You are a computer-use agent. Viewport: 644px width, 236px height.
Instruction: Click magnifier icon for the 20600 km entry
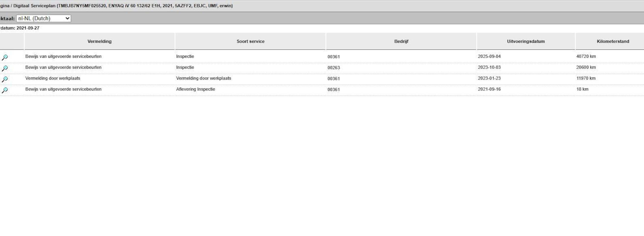(x=5, y=68)
